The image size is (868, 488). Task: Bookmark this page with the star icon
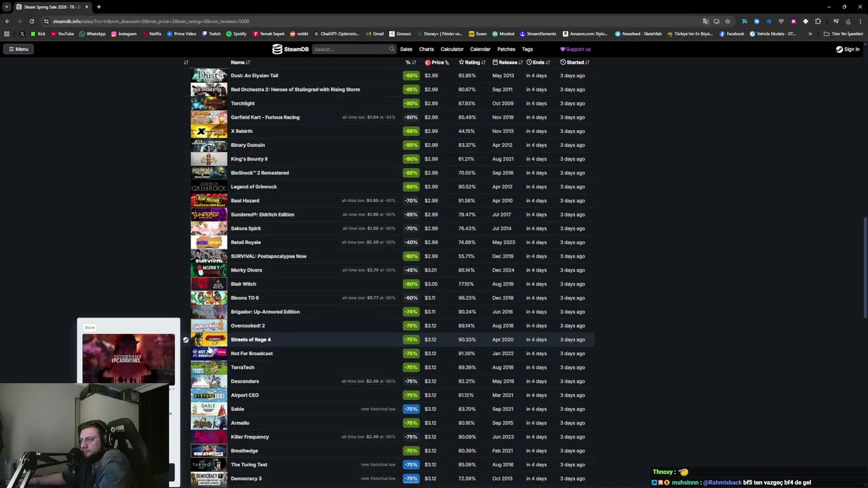[728, 21]
